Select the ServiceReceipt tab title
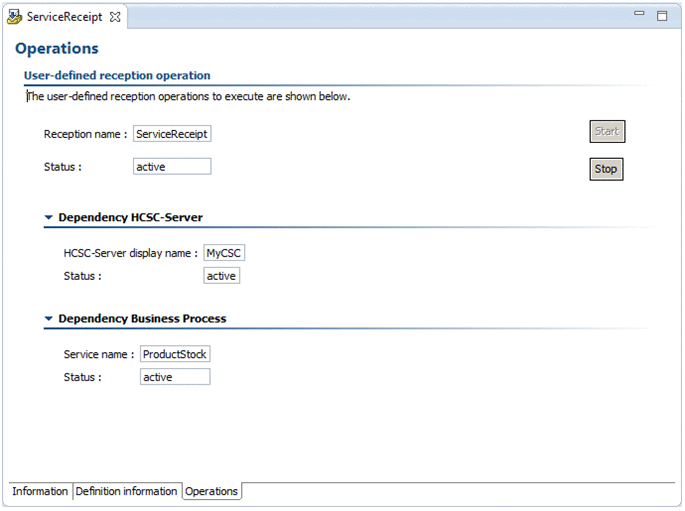Image resolution: width=685 pixels, height=511 pixels. click(x=64, y=17)
